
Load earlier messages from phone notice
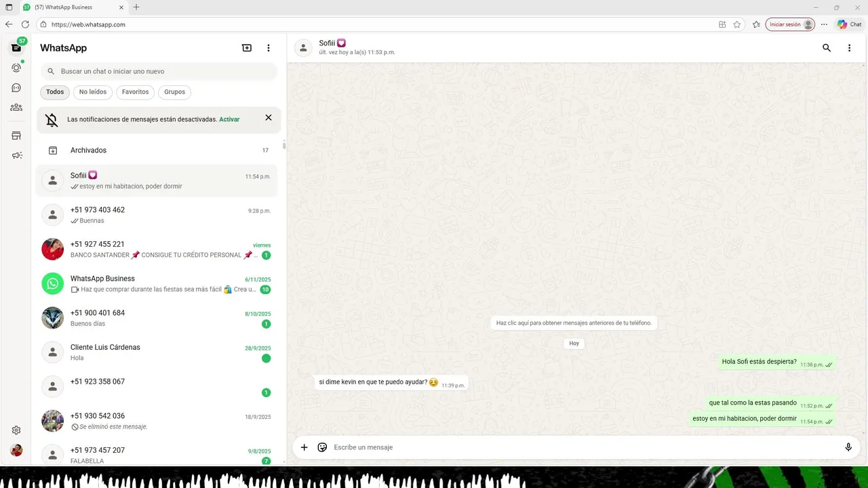click(x=574, y=323)
